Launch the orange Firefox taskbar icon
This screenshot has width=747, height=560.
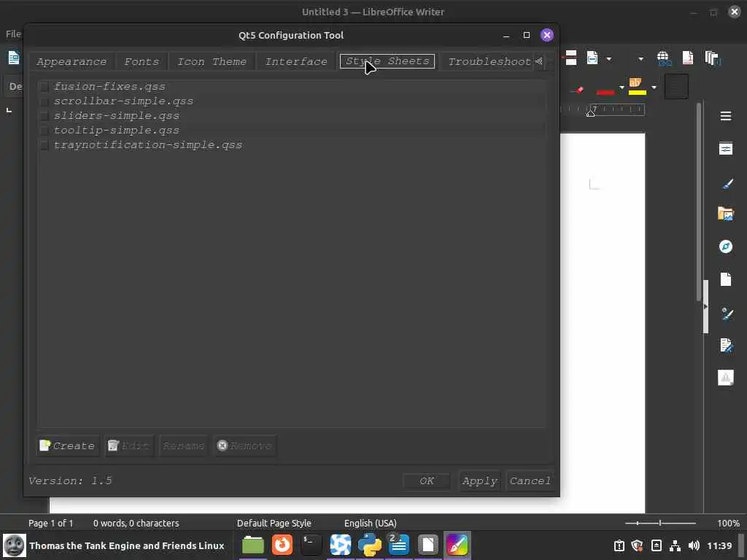point(282,545)
